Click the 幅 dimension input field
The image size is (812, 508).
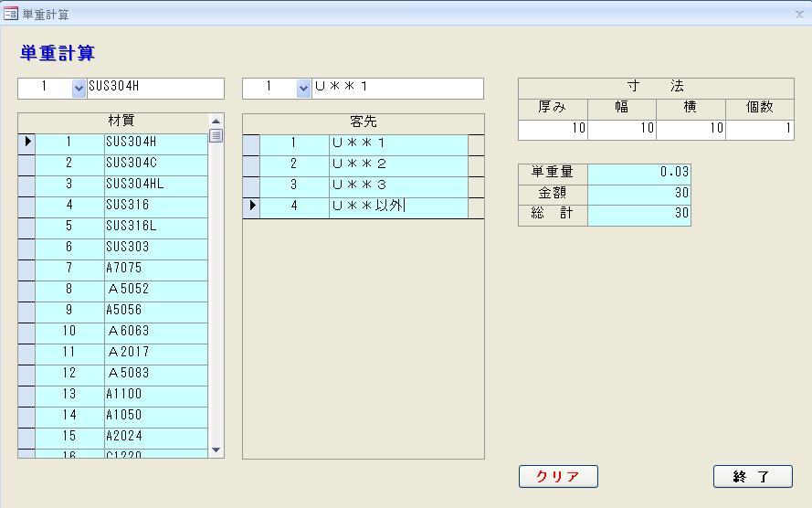tap(621, 129)
